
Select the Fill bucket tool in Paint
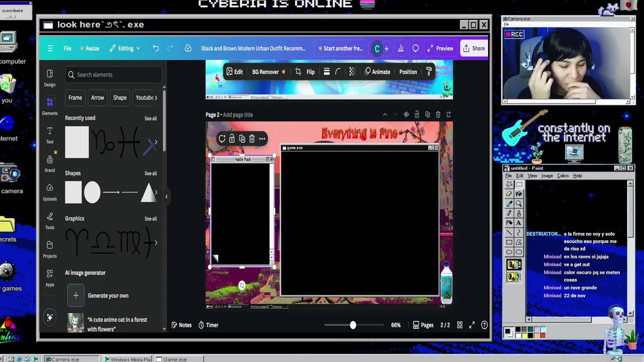pos(519,194)
